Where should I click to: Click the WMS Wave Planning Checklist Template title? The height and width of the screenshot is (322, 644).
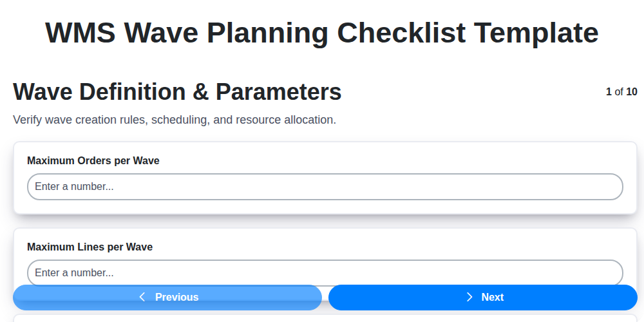pyautogui.click(x=322, y=32)
